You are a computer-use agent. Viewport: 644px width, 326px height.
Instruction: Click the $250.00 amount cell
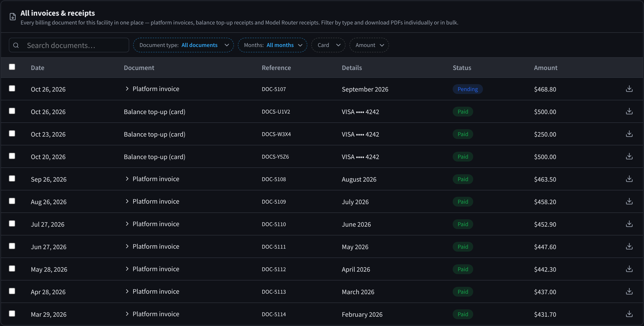545,134
